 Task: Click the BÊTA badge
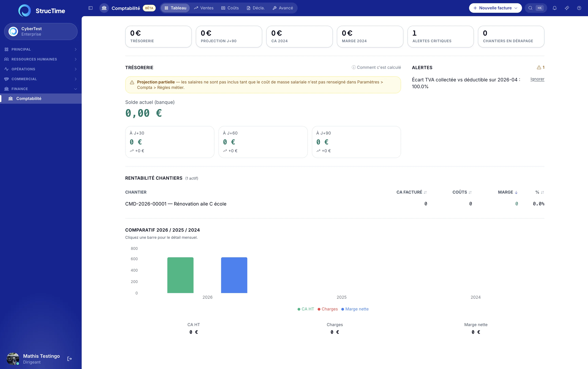click(149, 8)
